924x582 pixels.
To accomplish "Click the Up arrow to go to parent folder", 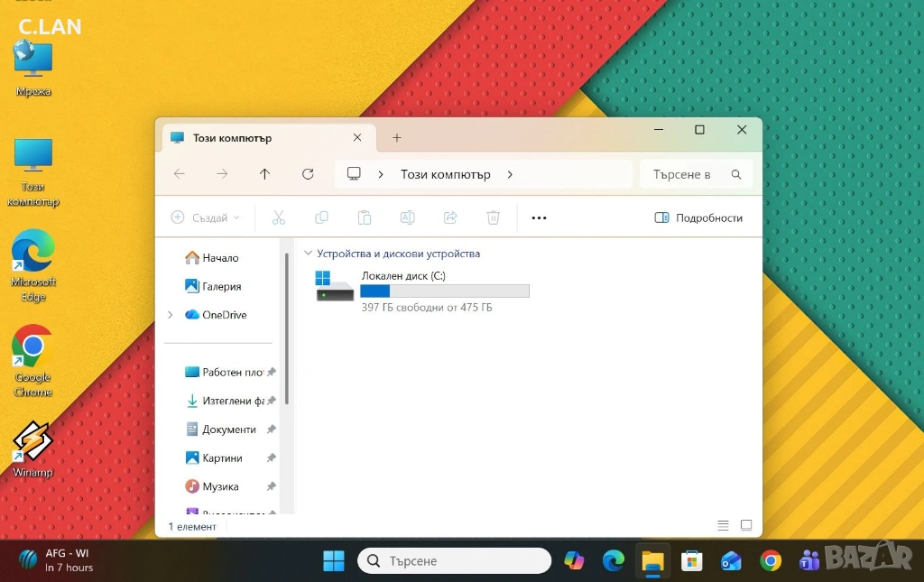I will (x=264, y=174).
